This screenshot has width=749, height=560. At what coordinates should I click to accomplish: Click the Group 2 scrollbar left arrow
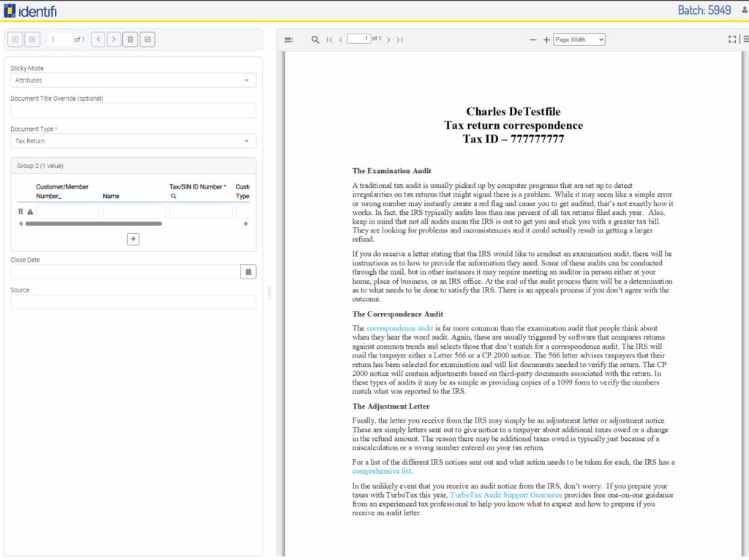(20, 224)
